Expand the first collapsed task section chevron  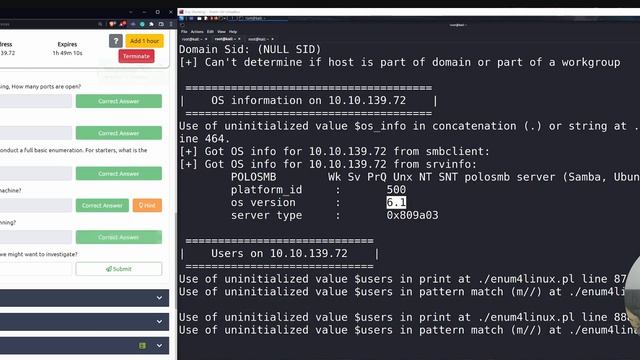click(x=160, y=298)
